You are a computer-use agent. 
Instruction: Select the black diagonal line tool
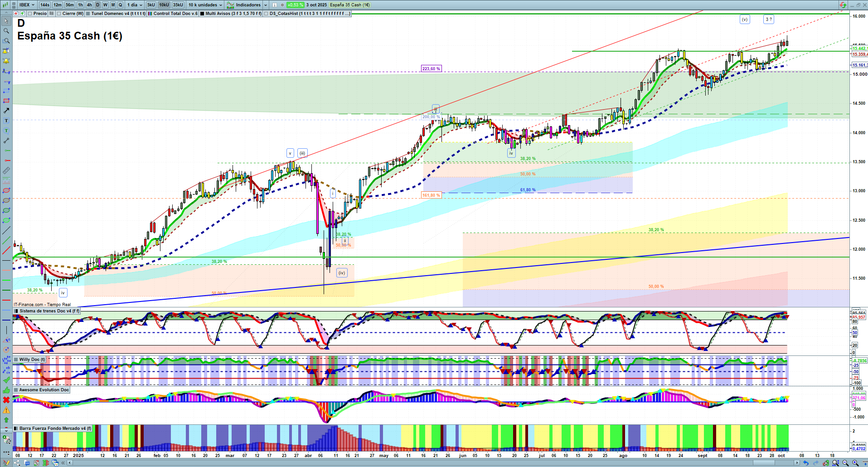6,230
